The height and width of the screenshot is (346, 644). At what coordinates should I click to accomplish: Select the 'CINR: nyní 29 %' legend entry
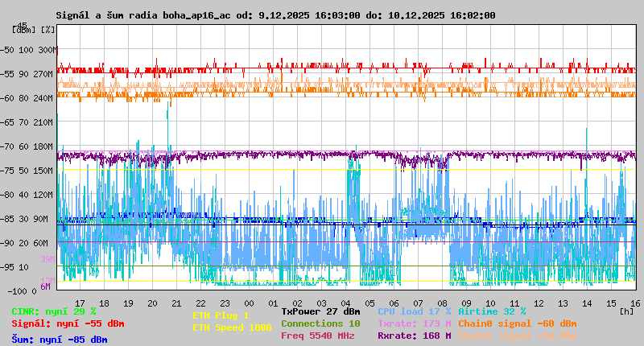coord(54,311)
